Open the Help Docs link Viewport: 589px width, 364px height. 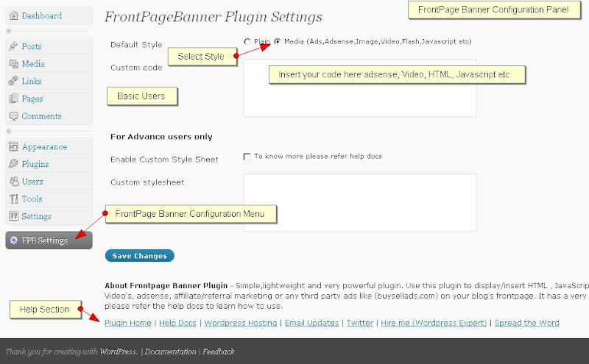pyautogui.click(x=177, y=323)
